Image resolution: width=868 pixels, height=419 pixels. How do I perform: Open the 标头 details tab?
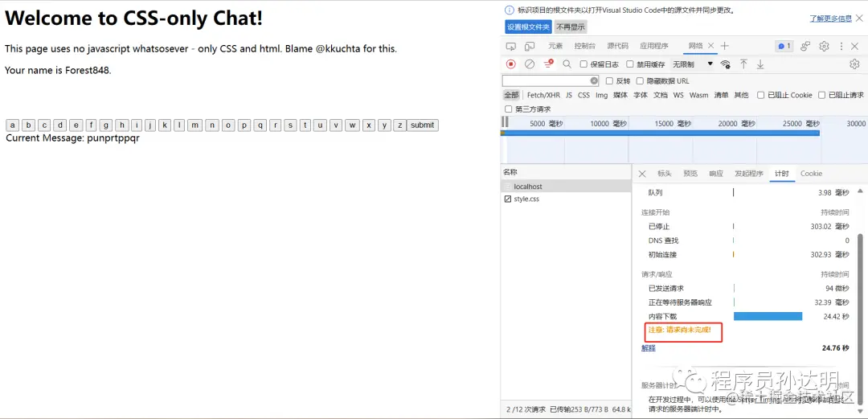(x=665, y=174)
